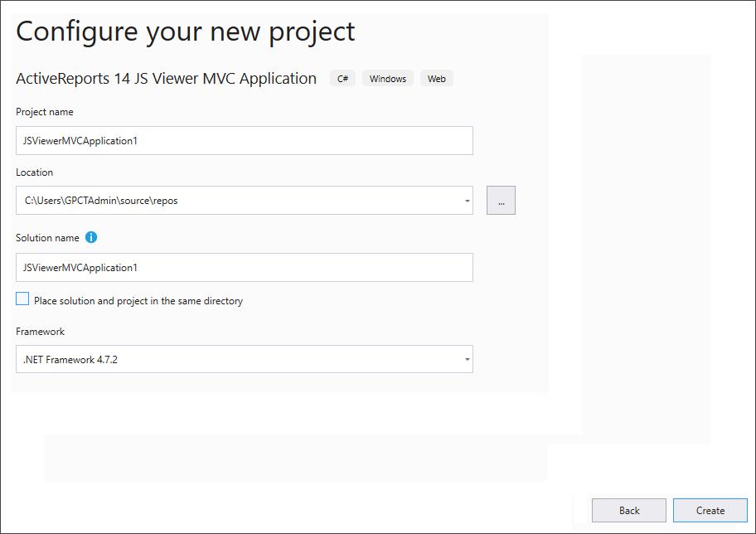Select the Web project tag
The height and width of the screenshot is (534, 756).
[x=436, y=78]
